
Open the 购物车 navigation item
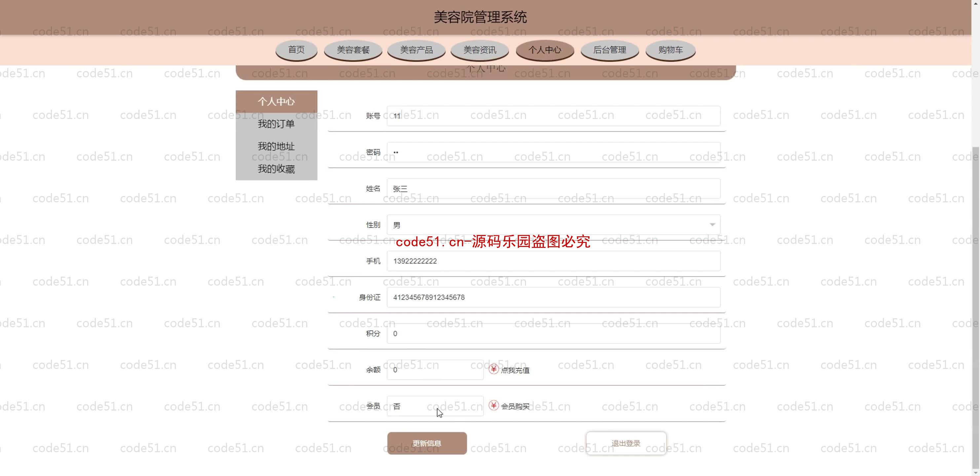point(670,50)
